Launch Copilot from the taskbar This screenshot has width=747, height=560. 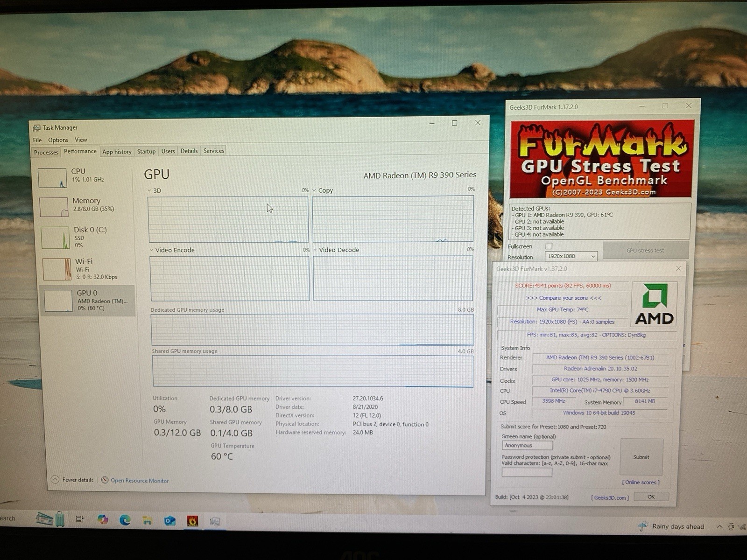pyautogui.click(x=103, y=519)
